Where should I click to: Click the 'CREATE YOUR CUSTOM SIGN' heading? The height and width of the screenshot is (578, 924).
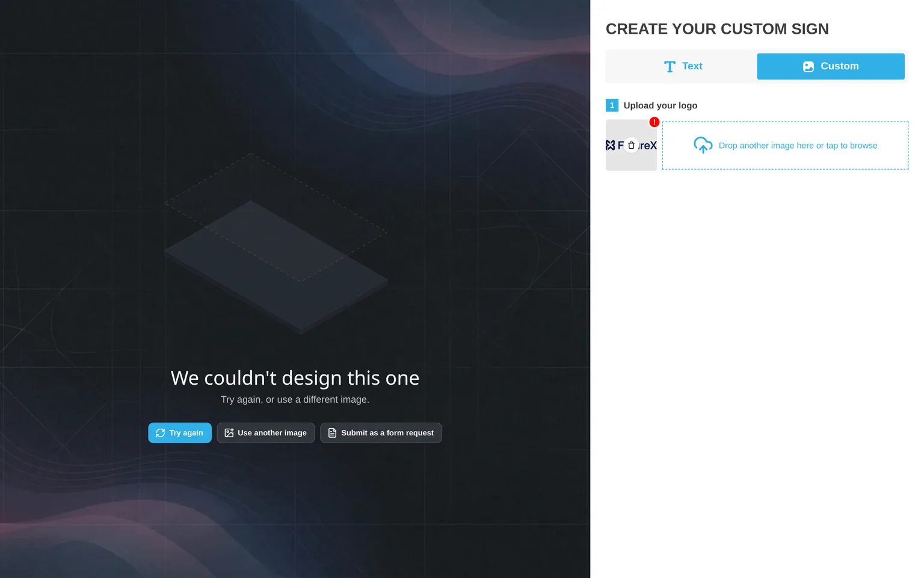[717, 29]
